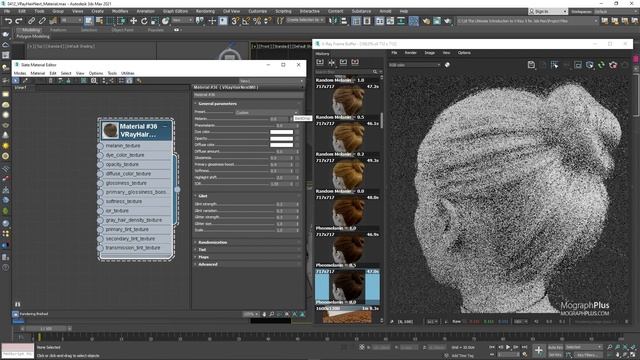Open Select by Name dialog icon
The image size is (640, 360).
click(99, 21)
